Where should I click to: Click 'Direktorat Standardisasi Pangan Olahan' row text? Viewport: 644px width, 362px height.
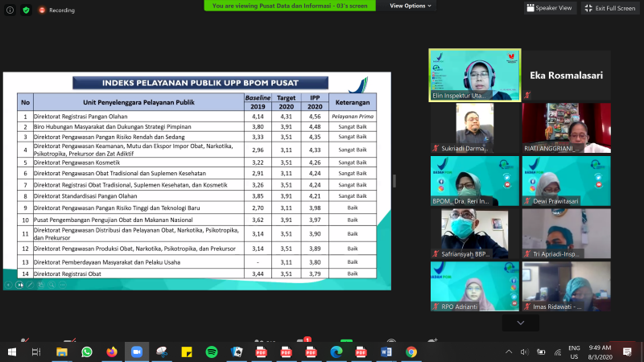coord(85,196)
